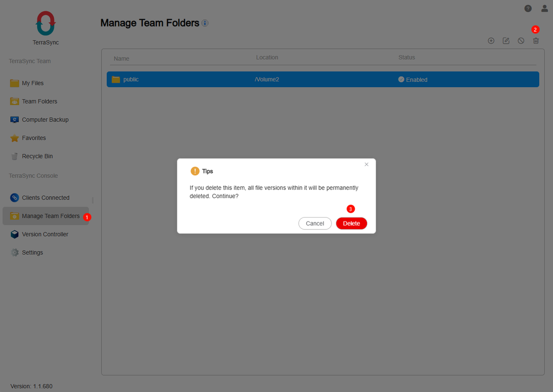Click the trash delete icon in toolbar

536,41
